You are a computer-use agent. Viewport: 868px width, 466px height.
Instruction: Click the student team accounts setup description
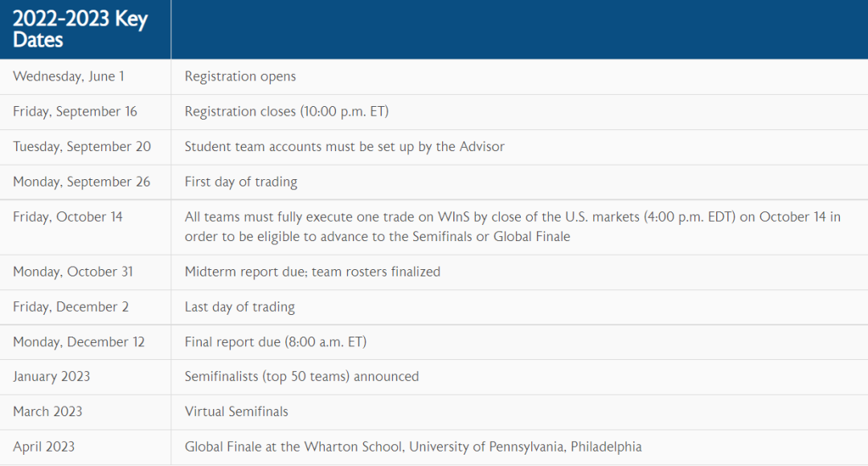[344, 146]
